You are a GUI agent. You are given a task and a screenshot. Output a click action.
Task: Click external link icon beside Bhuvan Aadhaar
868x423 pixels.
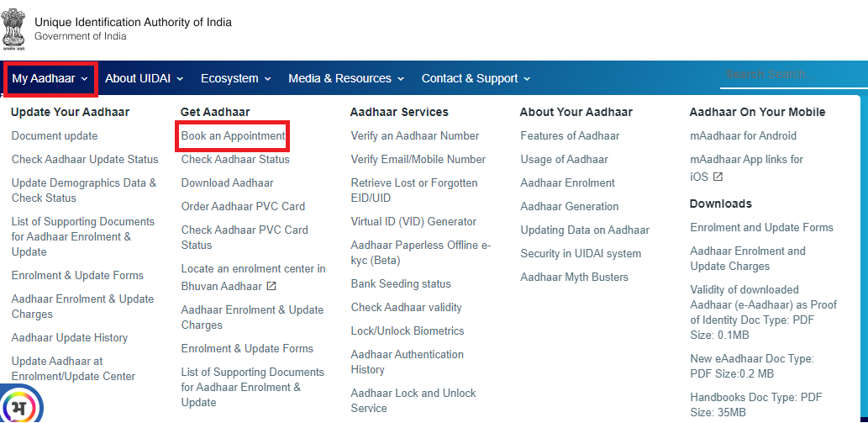click(x=271, y=287)
